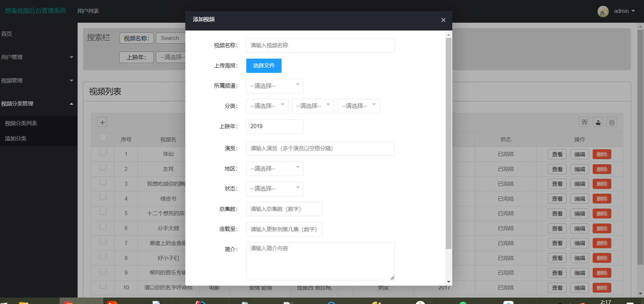
Task: Click the dialog scrollbar down arrow
Action: (x=449, y=282)
